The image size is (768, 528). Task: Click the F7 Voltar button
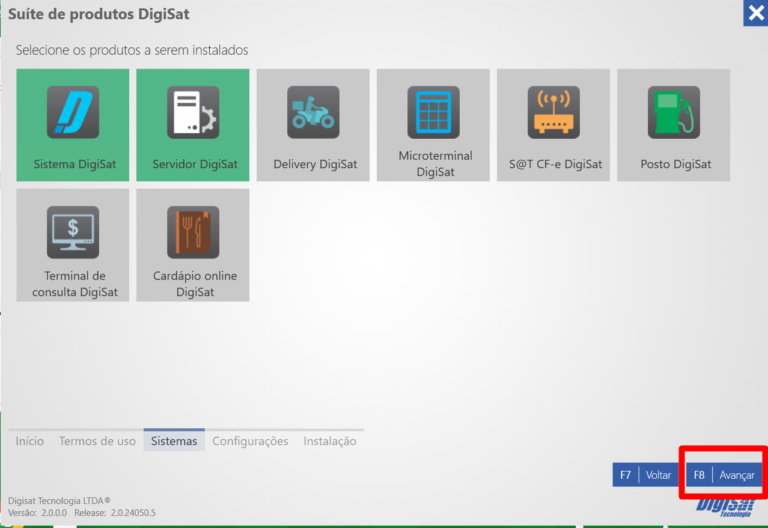646,475
